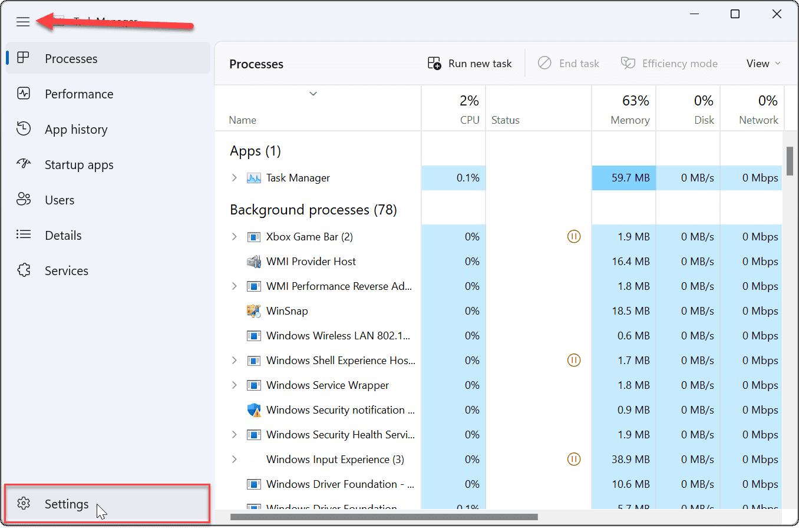Click the End task button

(569, 64)
